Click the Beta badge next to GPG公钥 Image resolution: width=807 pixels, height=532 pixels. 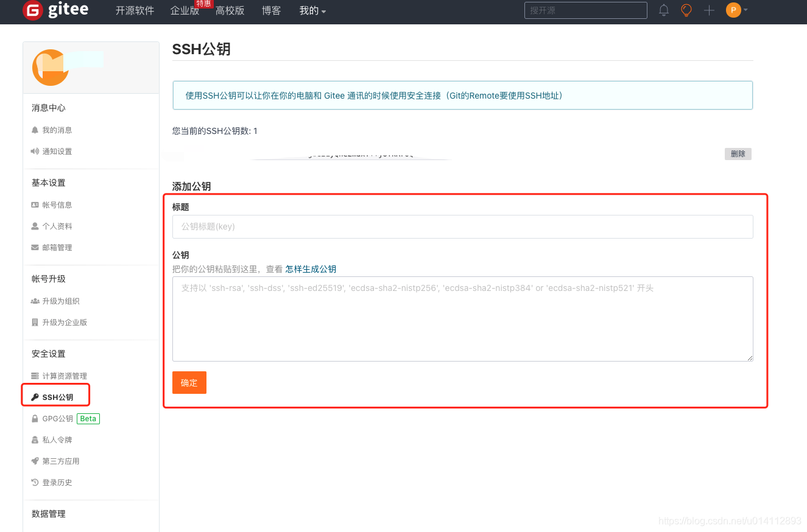[x=88, y=419]
